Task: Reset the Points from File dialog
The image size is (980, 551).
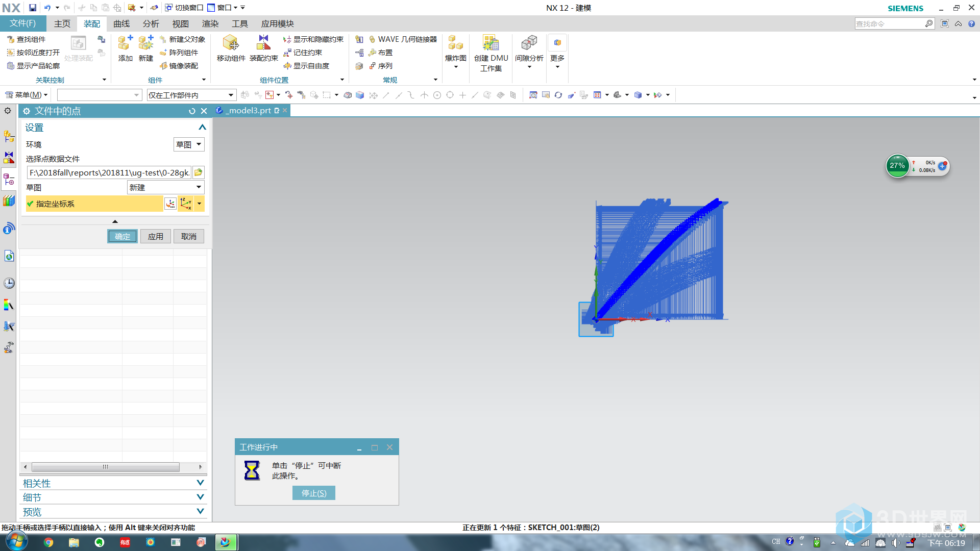Action: coord(192,111)
